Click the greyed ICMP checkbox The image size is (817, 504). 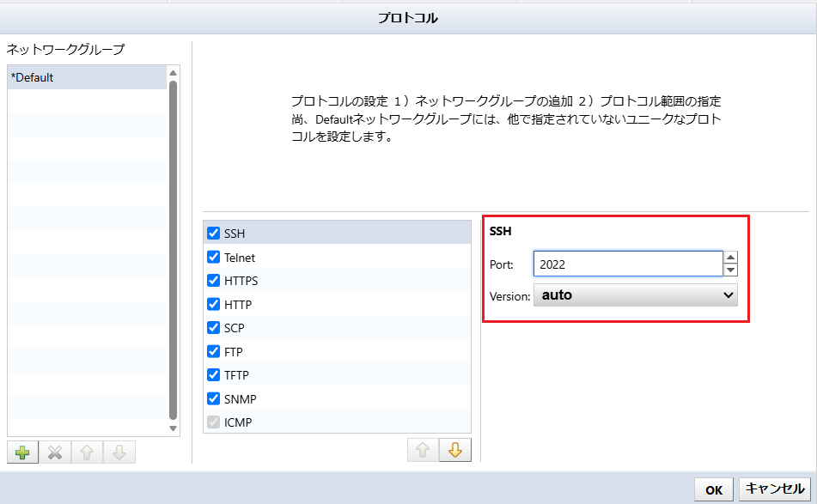213,422
